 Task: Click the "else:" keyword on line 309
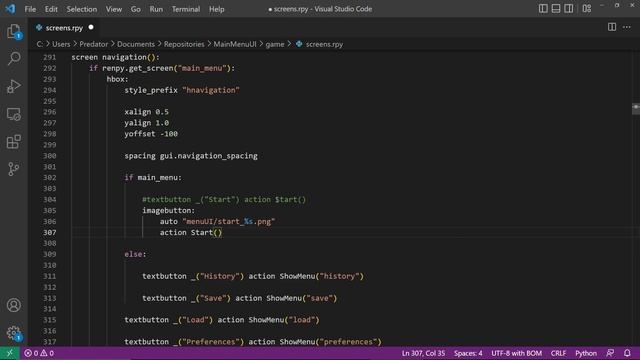point(135,254)
